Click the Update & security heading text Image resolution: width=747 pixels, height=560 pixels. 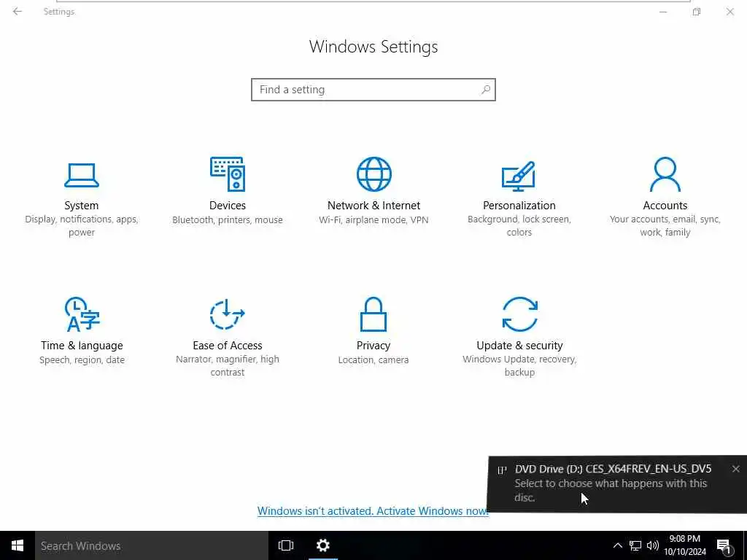(519, 345)
